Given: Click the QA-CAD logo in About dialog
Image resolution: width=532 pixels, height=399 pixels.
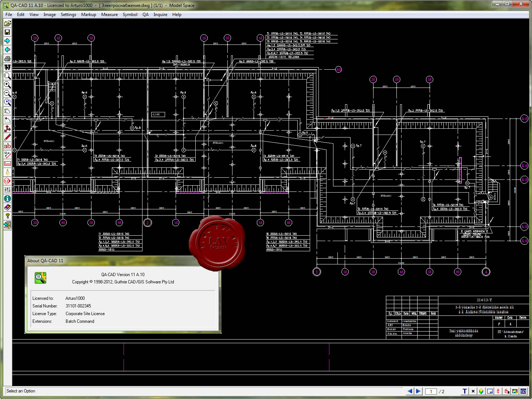Looking at the screenshot, I should (40, 278).
